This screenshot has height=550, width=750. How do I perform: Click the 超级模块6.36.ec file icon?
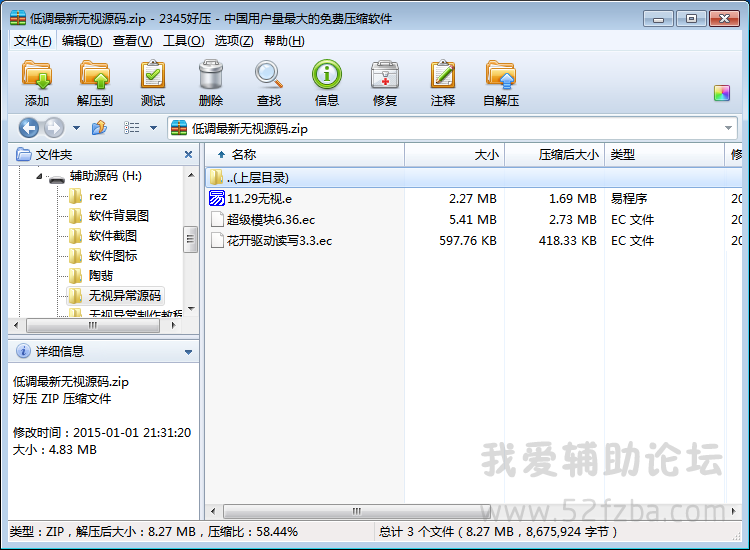[x=217, y=220]
